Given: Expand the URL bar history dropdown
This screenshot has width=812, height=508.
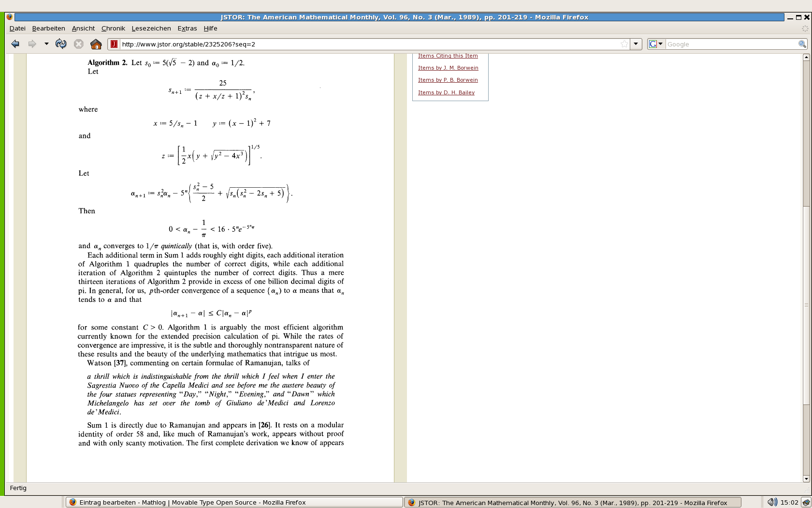Looking at the screenshot, I should [x=636, y=44].
